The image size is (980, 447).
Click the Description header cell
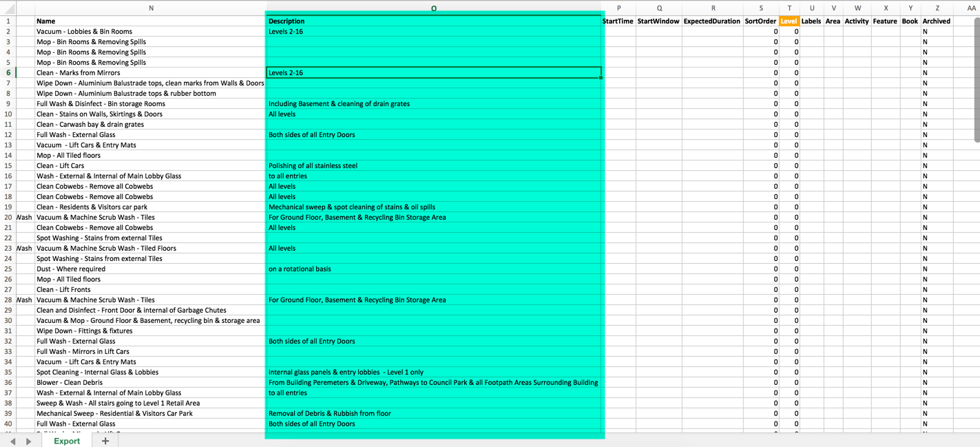(x=433, y=21)
